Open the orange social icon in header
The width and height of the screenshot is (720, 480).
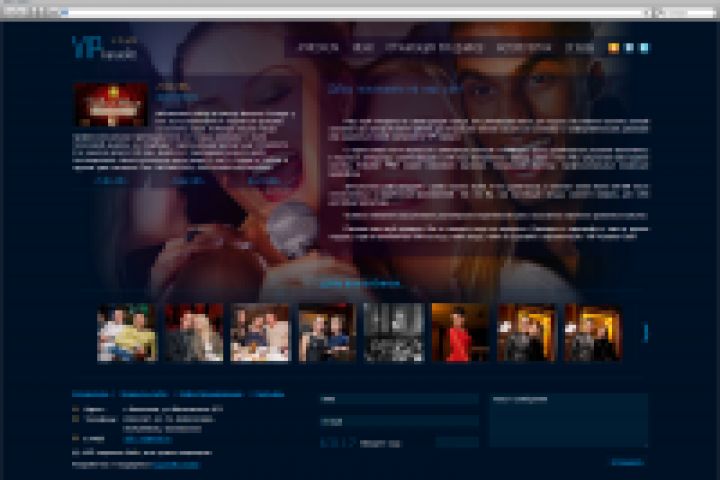point(613,48)
